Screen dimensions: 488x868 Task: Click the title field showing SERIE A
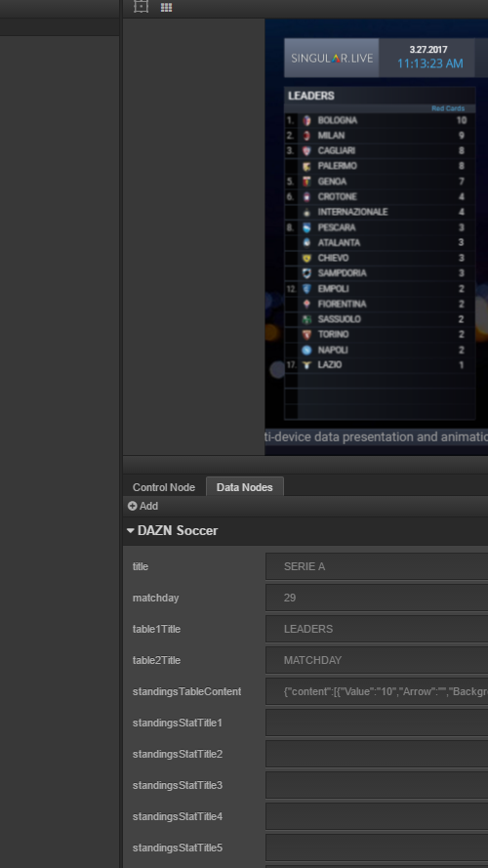click(x=377, y=566)
